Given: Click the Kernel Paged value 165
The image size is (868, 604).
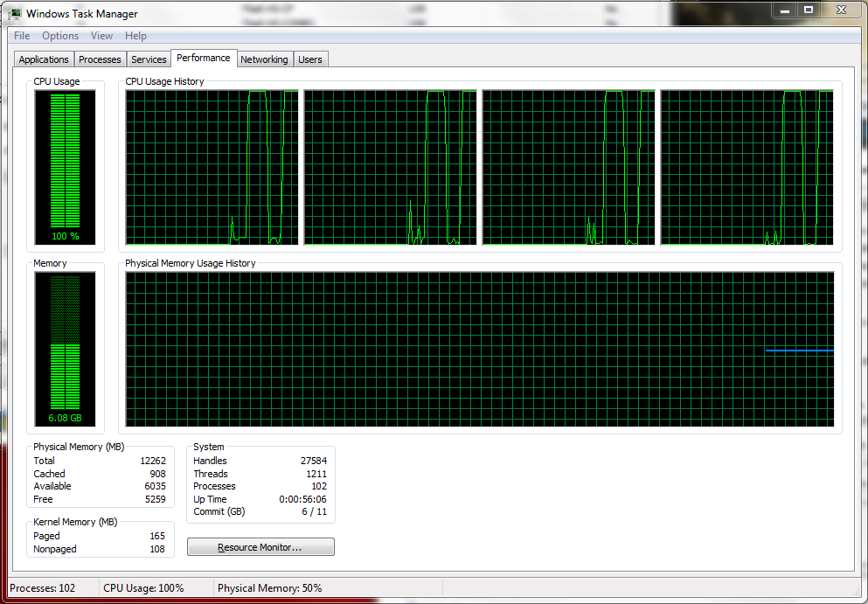Looking at the screenshot, I should pyautogui.click(x=157, y=536).
